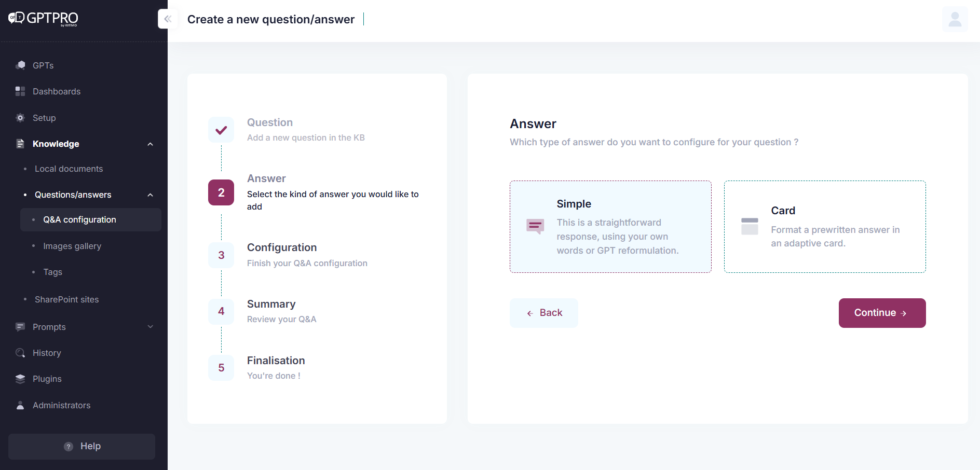Image resolution: width=980 pixels, height=470 pixels.
Task: Collapse the Knowledge section
Action: (150, 144)
